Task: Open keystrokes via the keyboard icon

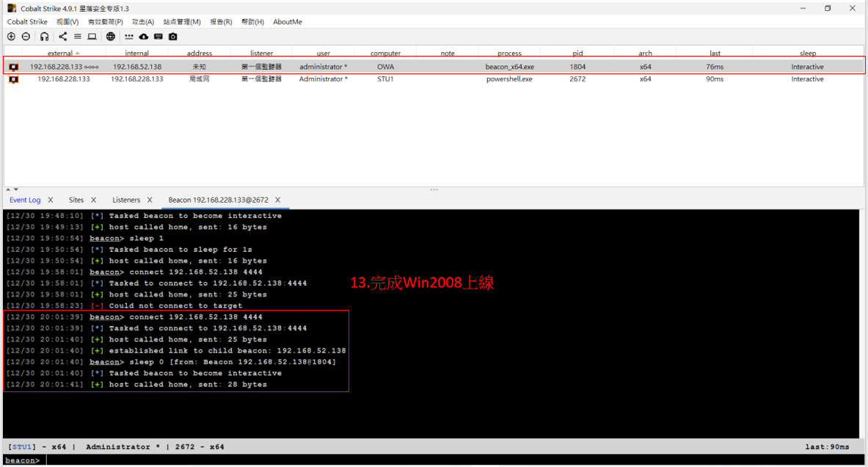Action: pyautogui.click(x=158, y=37)
